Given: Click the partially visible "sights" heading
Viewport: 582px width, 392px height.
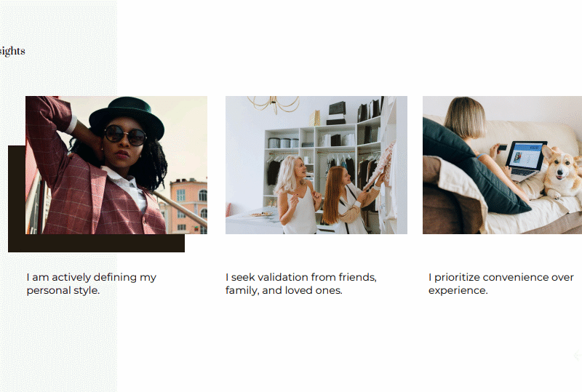Looking at the screenshot, I should (x=12, y=51).
